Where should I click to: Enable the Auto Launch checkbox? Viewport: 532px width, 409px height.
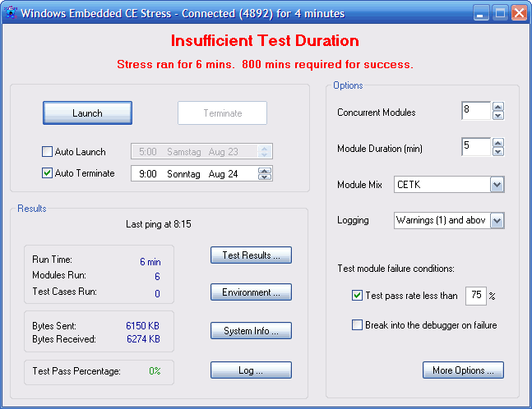(x=47, y=151)
